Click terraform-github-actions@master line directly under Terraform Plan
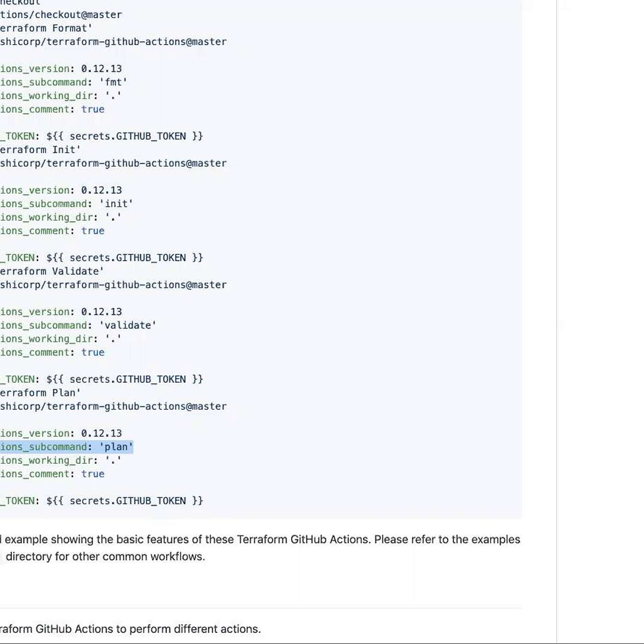The height and width of the screenshot is (644, 644). (114, 406)
